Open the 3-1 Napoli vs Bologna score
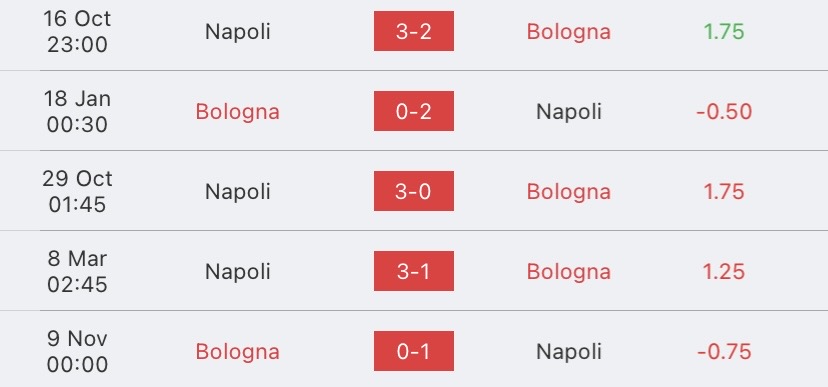Screen dimensions: 828x387 [413, 271]
